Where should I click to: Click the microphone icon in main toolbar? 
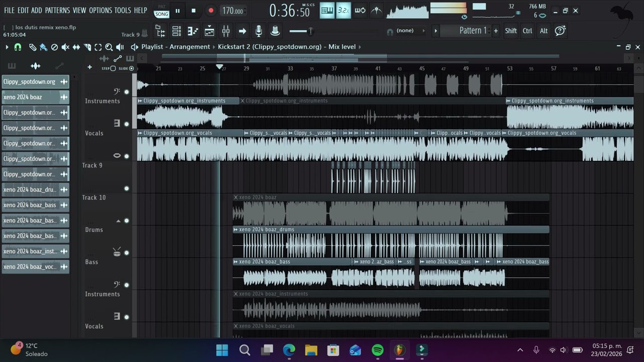[x=259, y=31]
